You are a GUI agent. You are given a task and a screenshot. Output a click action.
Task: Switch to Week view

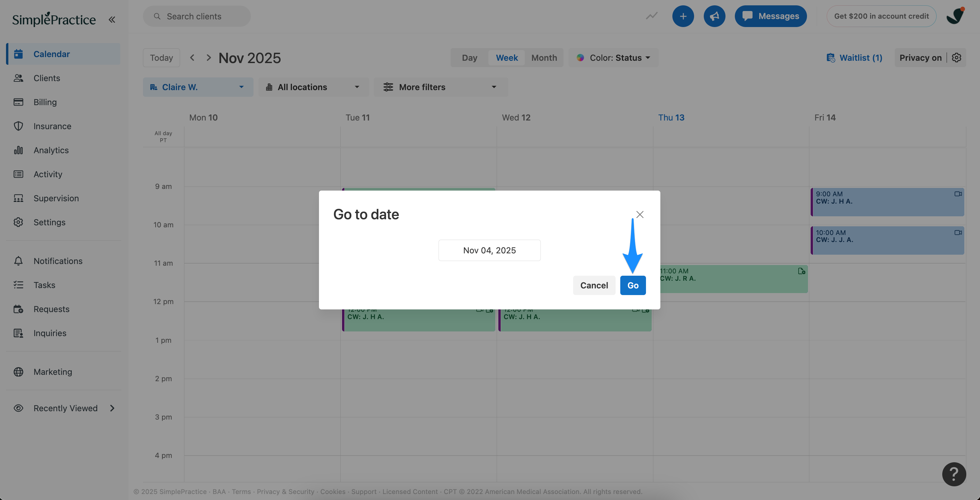pos(507,58)
